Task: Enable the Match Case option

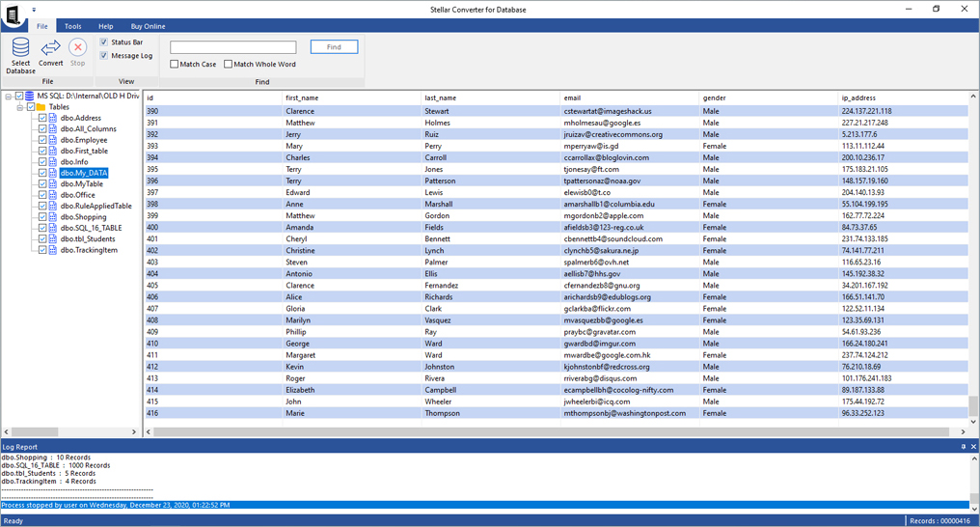Action: click(x=175, y=64)
